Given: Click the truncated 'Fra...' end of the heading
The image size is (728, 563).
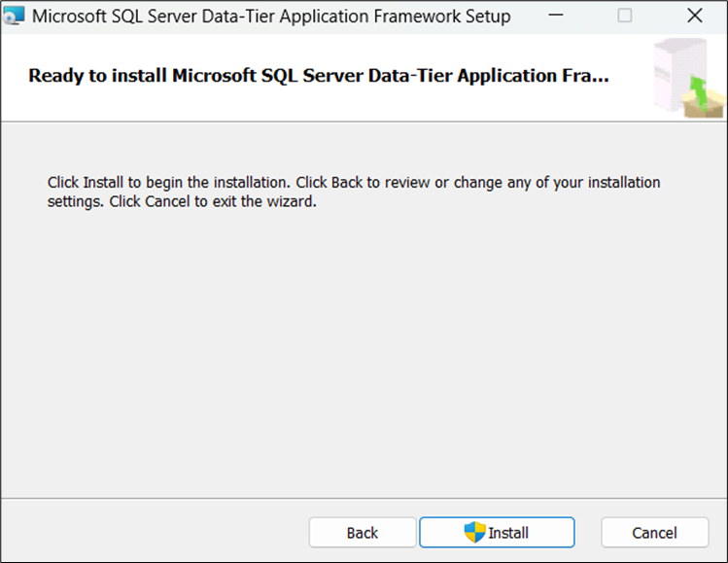Looking at the screenshot, I should point(589,76).
